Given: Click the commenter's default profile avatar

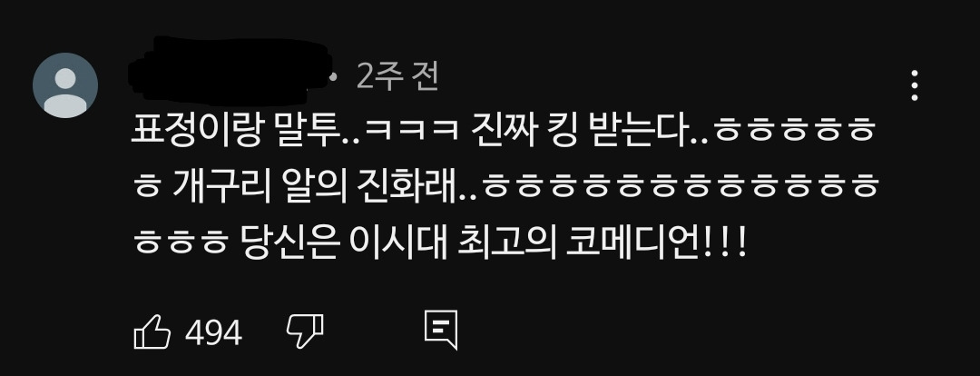Looking at the screenshot, I should 65,85.
